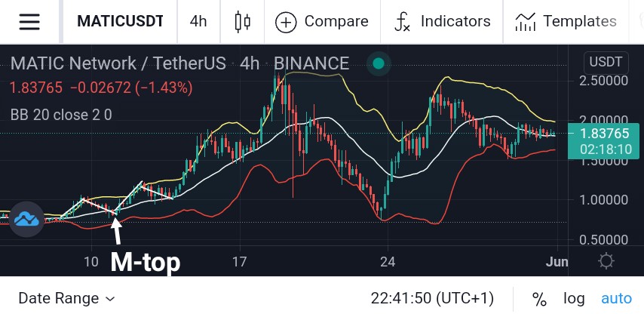
Task: Toggle log scale mode
Action: pos(574,298)
